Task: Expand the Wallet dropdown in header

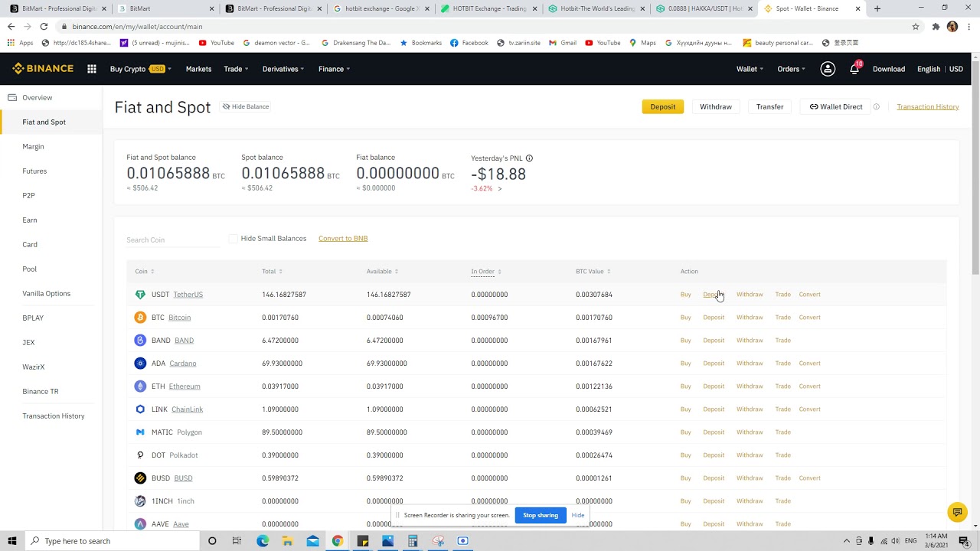Action: click(750, 69)
